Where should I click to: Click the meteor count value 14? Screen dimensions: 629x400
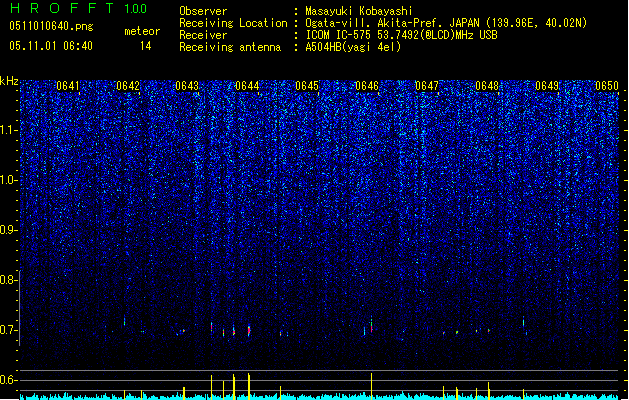[x=146, y=46]
